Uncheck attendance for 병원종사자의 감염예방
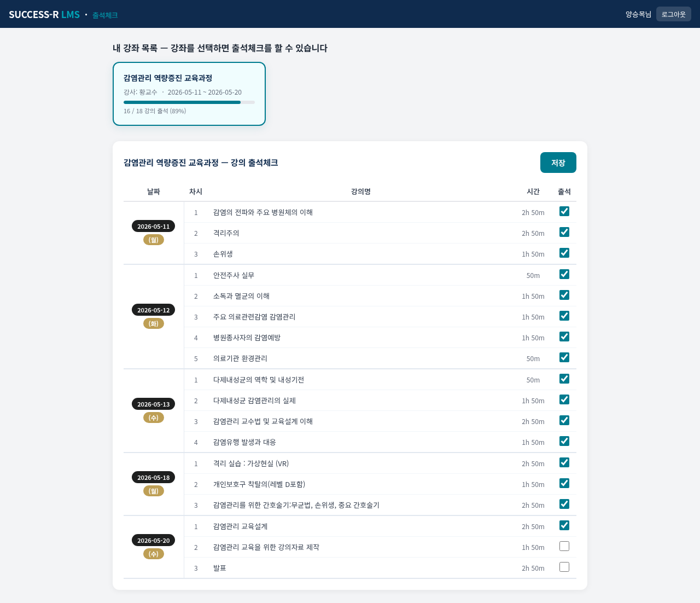Image resolution: width=700 pixels, height=603 pixels. [564, 337]
